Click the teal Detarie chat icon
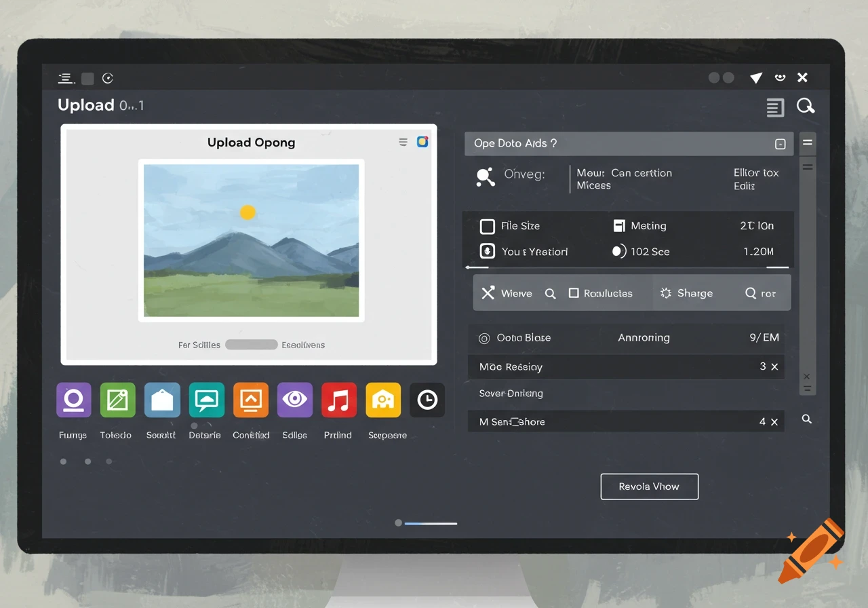The image size is (868, 608). pyautogui.click(x=205, y=400)
